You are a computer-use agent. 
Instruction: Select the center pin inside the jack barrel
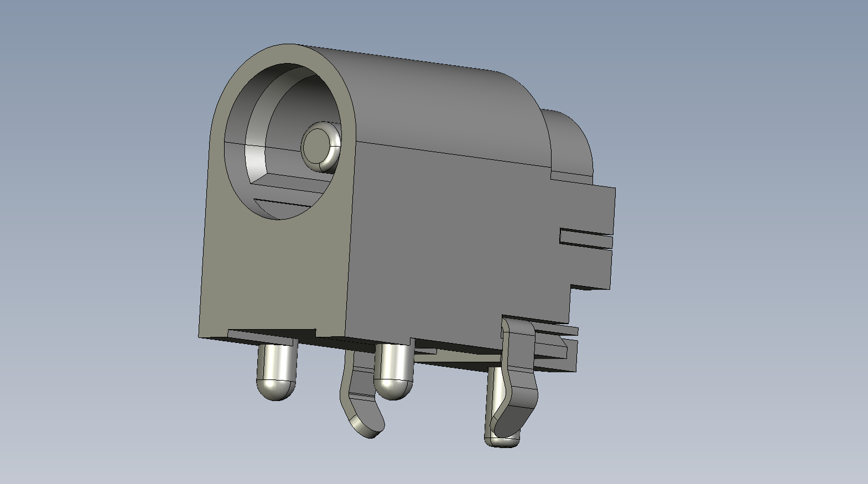[321, 145]
